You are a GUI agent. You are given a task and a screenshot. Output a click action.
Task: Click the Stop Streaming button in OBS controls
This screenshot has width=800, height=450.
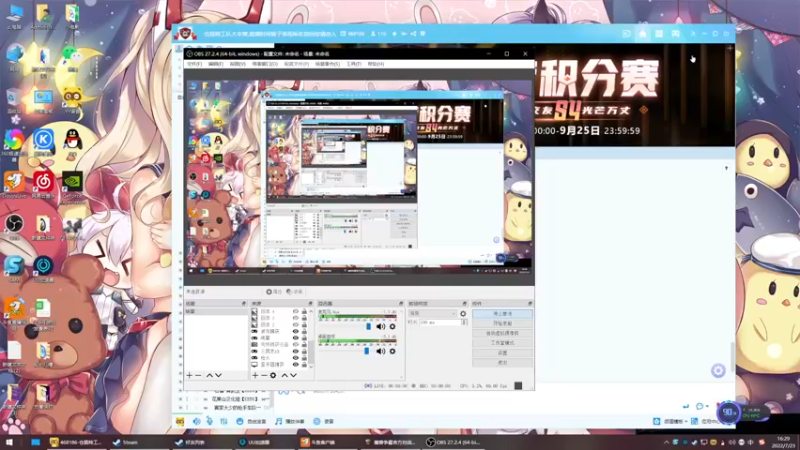[502, 314]
